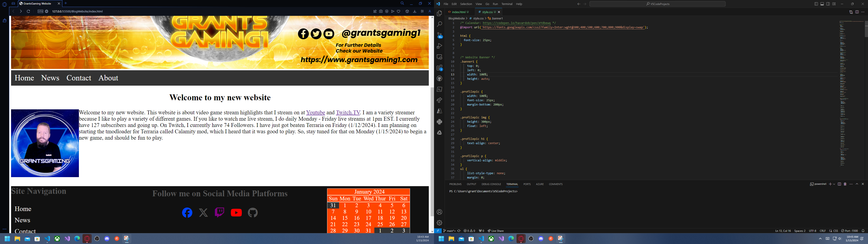Maximize the terminal panel with the chevron toggle
This screenshot has width=868, height=244.
click(857, 184)
